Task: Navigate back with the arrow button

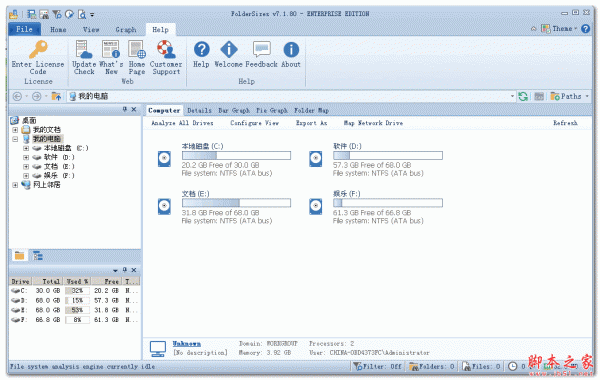Action: click(18, 96)
